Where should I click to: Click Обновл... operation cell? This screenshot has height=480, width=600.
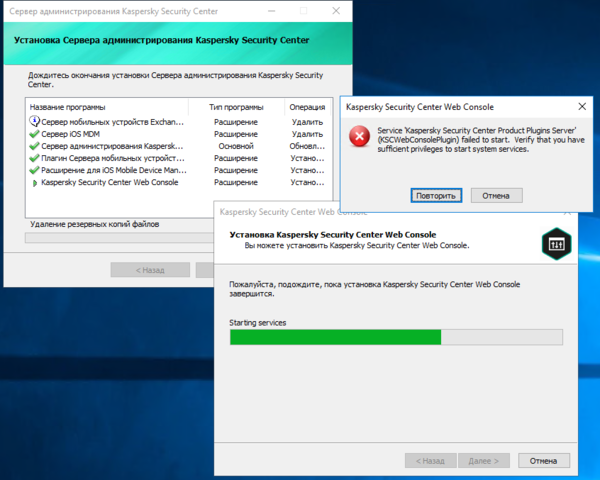click(307, 146)
